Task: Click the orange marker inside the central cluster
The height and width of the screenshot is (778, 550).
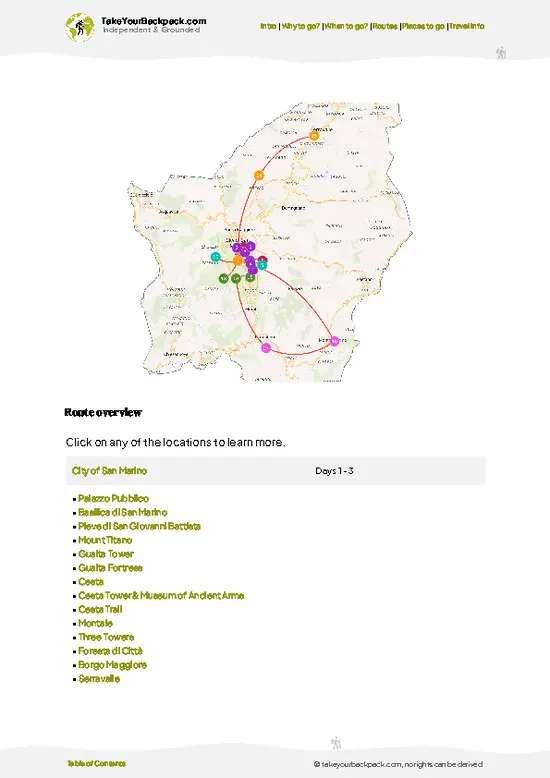Action: click(238, 260)
